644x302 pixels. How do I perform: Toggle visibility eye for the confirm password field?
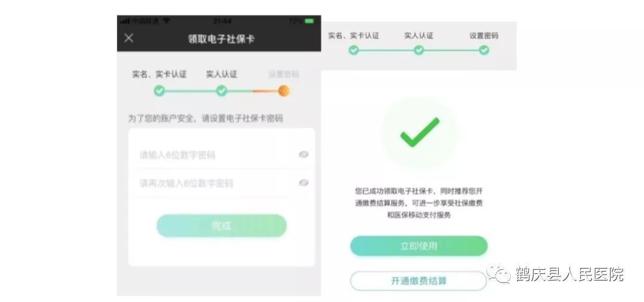click(304, 183)
